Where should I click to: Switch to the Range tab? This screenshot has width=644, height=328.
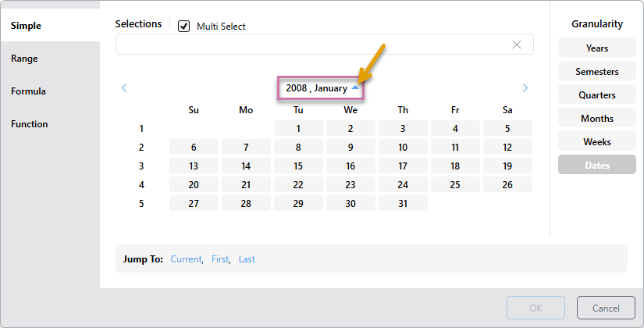24,59
